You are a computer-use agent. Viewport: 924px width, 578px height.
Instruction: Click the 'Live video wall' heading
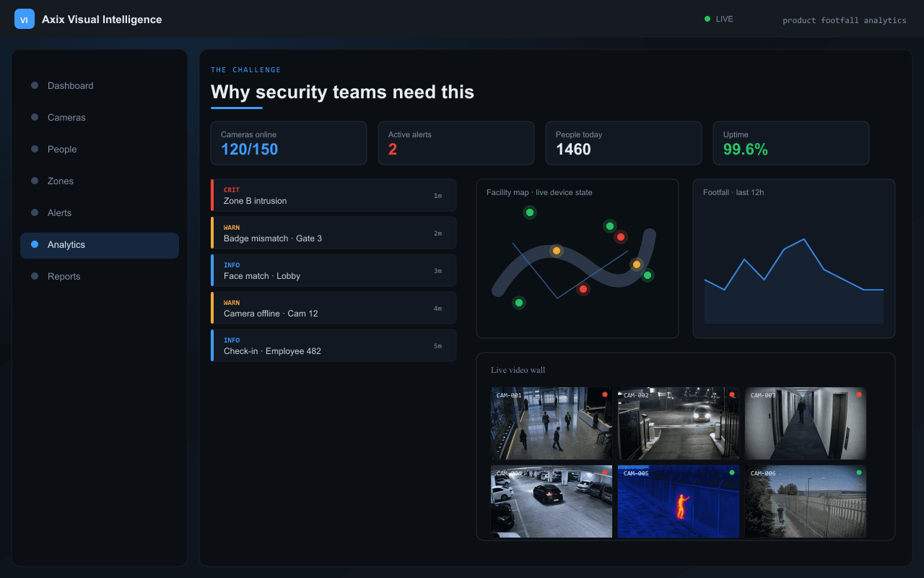518,370
